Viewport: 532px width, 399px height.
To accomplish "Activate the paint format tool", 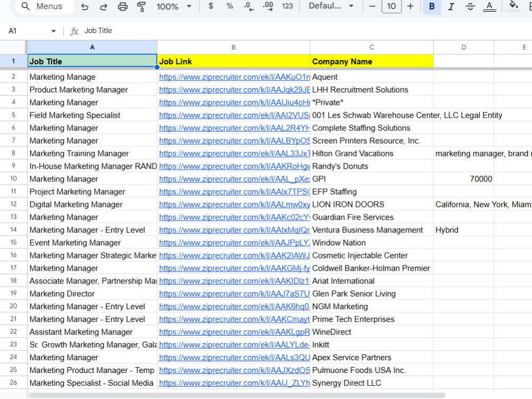I will tap(142, 6).
